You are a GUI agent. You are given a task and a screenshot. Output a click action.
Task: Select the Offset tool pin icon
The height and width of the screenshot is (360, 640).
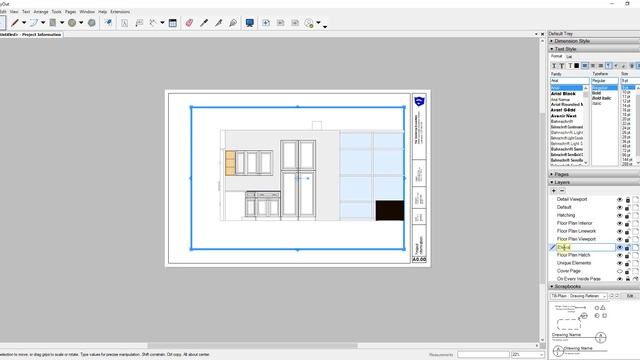(108, 23)
